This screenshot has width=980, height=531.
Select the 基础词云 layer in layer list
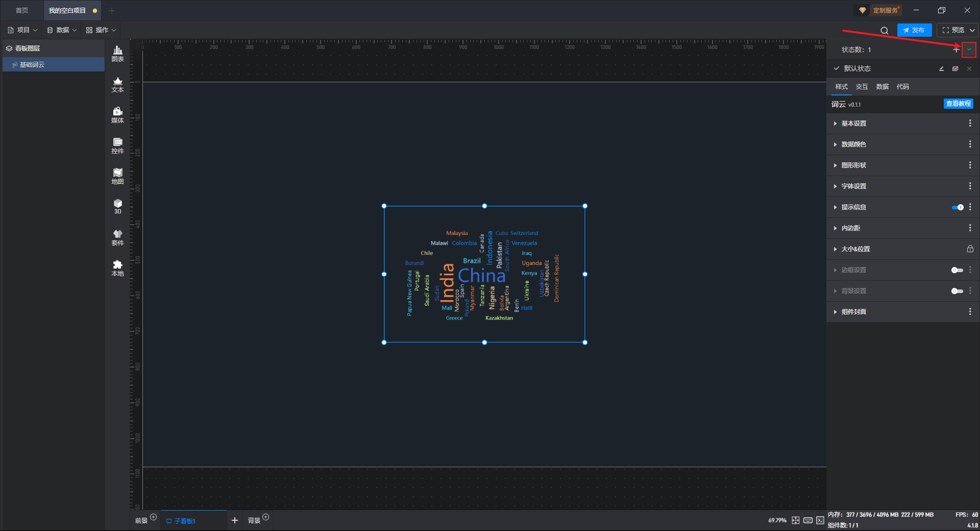point(32,65)
